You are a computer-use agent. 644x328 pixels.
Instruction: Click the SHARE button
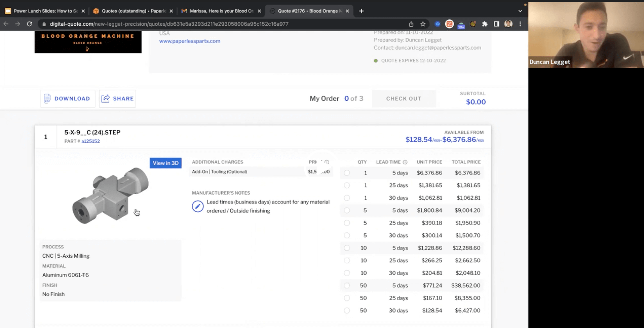(118, 99)
